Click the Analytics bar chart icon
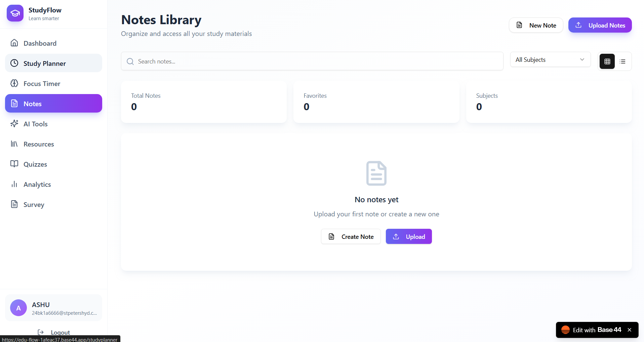The height and width of the screenshot is (342, 644). [x=14, y=184]
